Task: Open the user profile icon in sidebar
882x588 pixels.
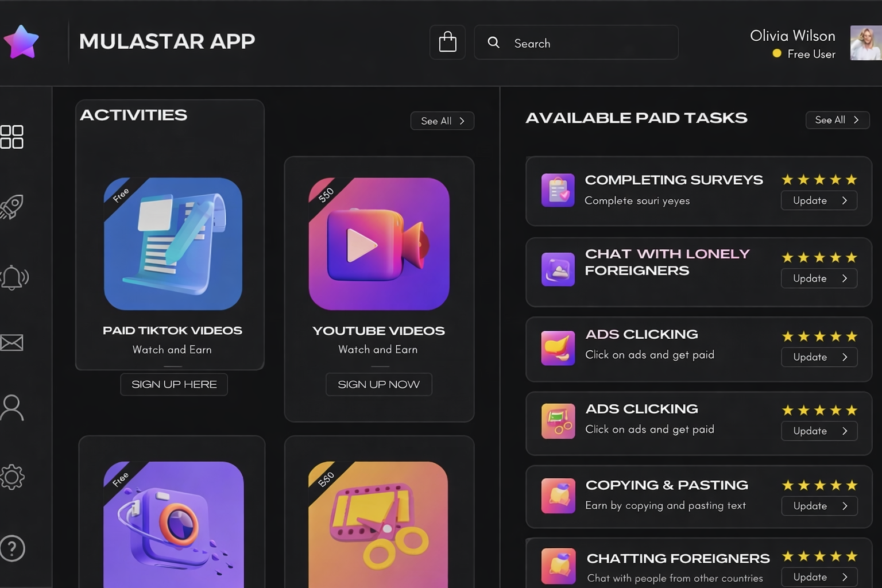Action: point(12,408)
